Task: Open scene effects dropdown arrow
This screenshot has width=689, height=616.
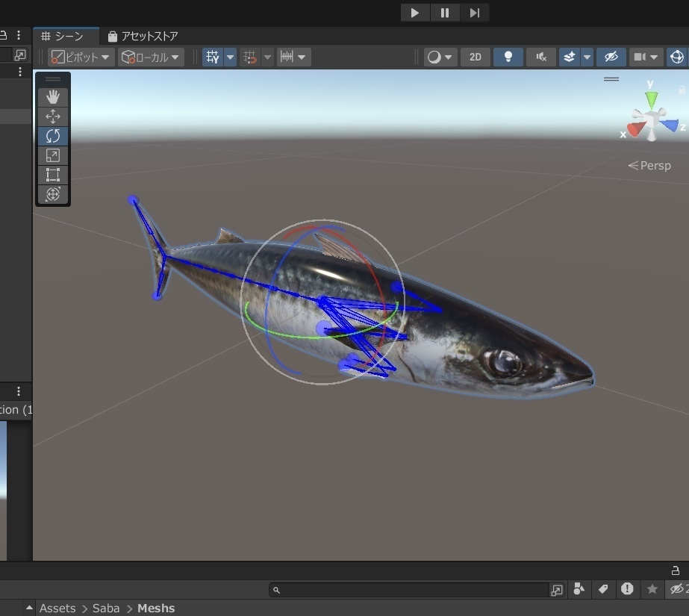Action: [587, 57]
